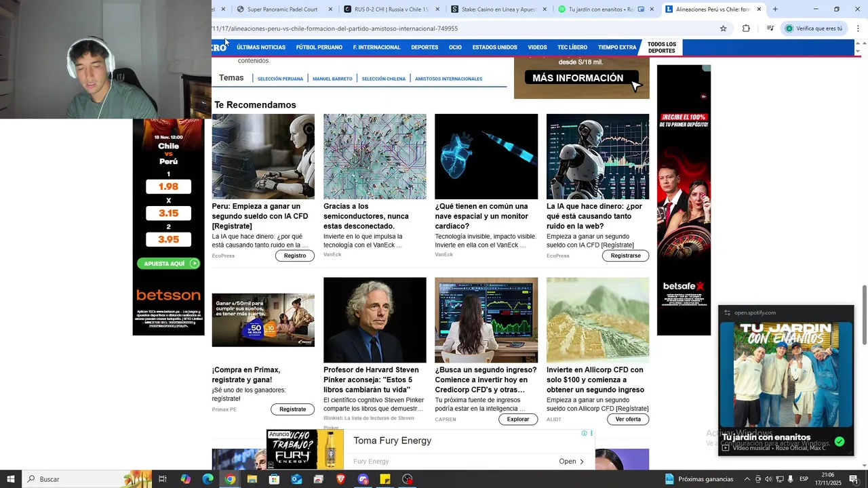Close the Super Panoramic Padel Court tab
868x488 pixels.
click(330, 9)
